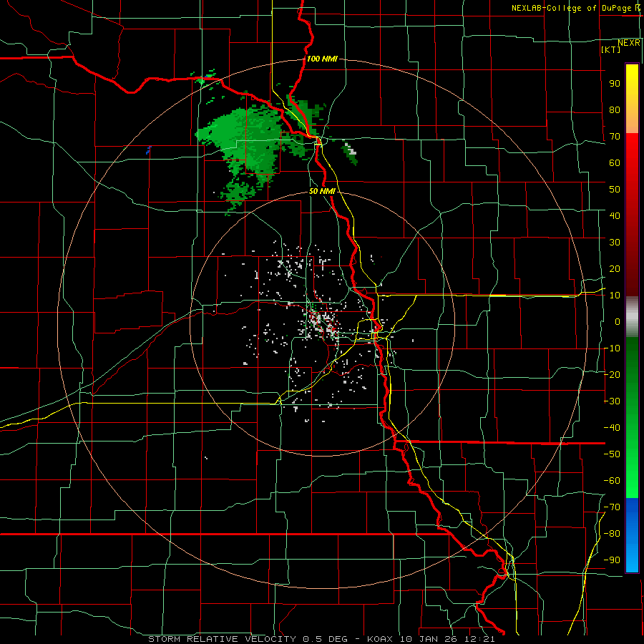Viewport: 644px width, 644px height.
Task: Click the 50 NMI range ring label
Action: (322, 191)
